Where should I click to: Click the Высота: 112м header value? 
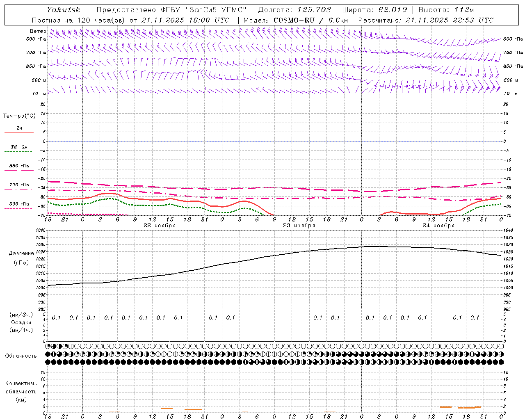(x=446, y=10)
